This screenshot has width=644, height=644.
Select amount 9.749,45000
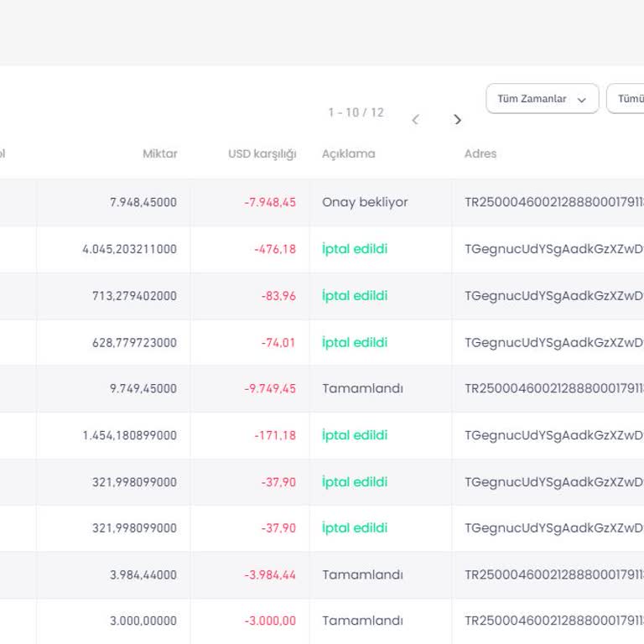point(143,388)
